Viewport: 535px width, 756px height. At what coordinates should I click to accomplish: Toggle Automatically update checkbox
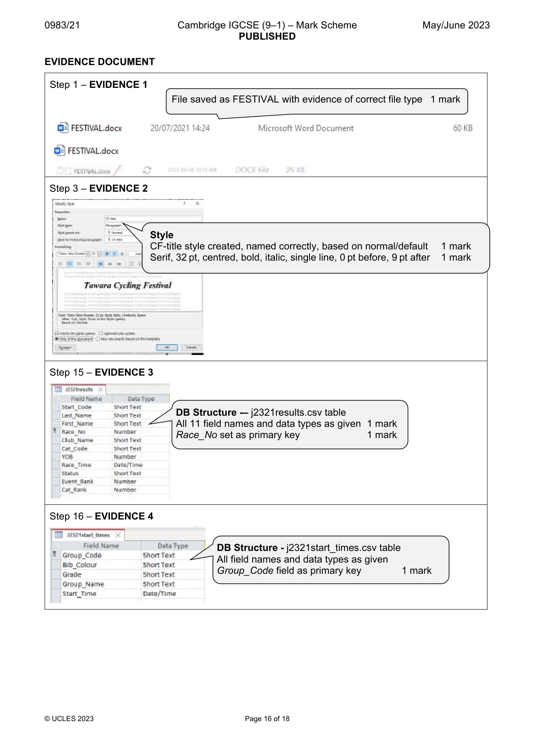[x=100, y=333]
